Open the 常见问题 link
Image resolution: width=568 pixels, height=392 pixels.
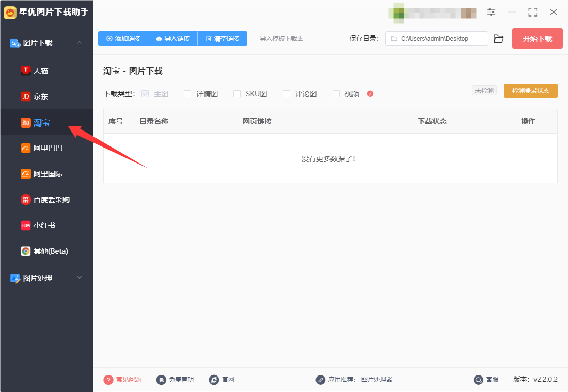(x=129, y=380)
